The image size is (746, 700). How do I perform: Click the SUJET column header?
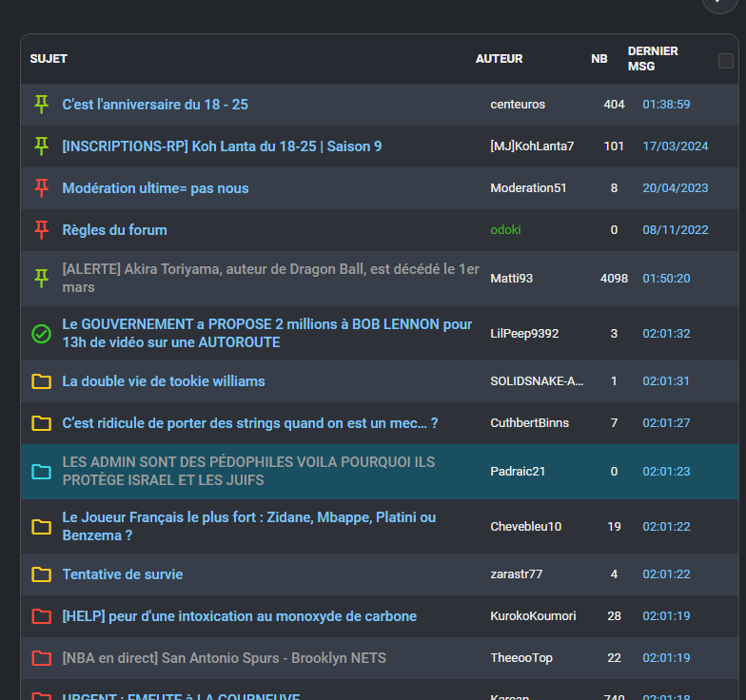49,59
